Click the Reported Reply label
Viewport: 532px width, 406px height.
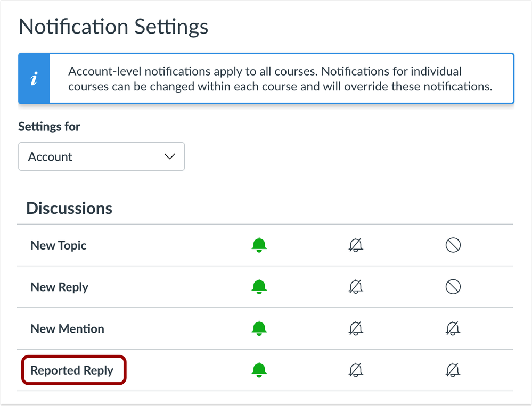(72, 370)
